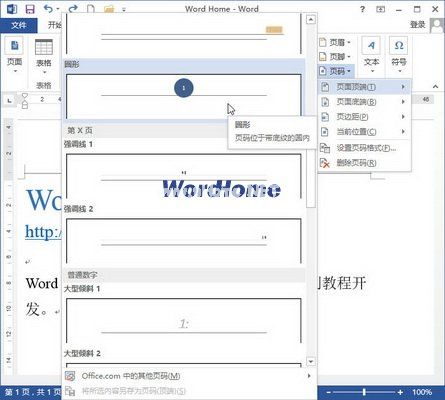Pick the 圆形 circle page number thumbnail
Screen dimensions: 445x400
click(184, 96)
